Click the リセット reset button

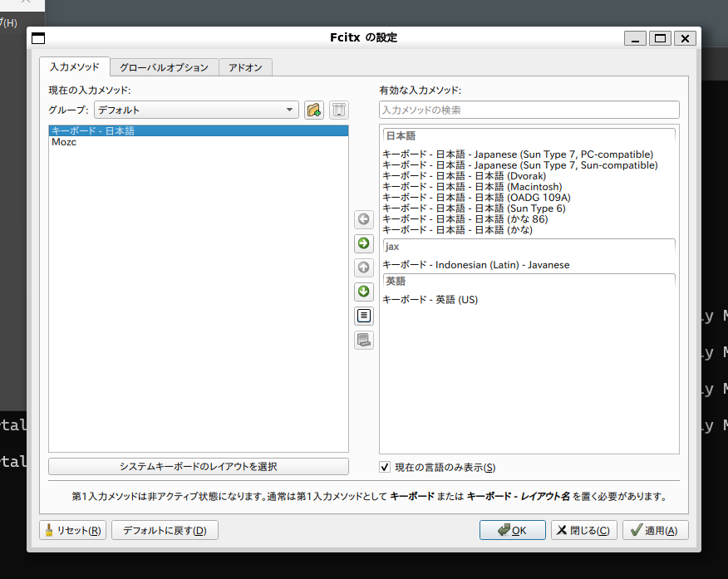(73, 530)
